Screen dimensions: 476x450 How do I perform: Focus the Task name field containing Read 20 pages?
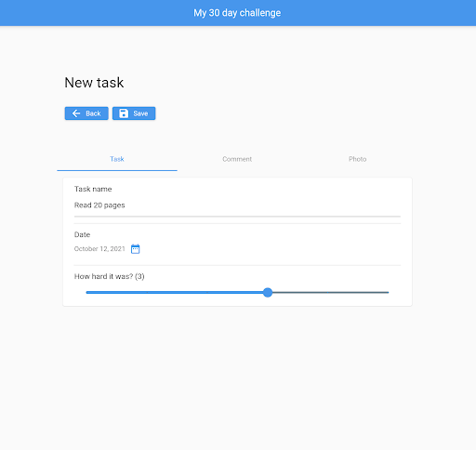237,205
